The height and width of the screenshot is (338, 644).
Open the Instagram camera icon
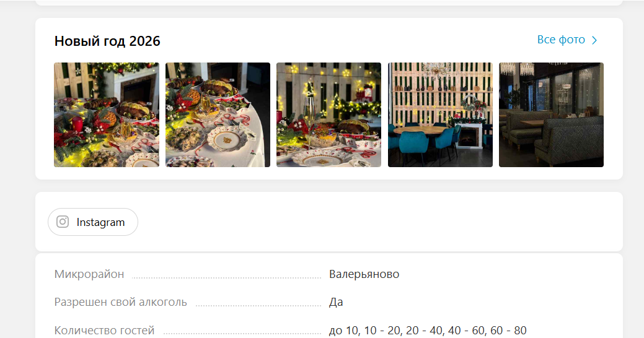point(63,222)
